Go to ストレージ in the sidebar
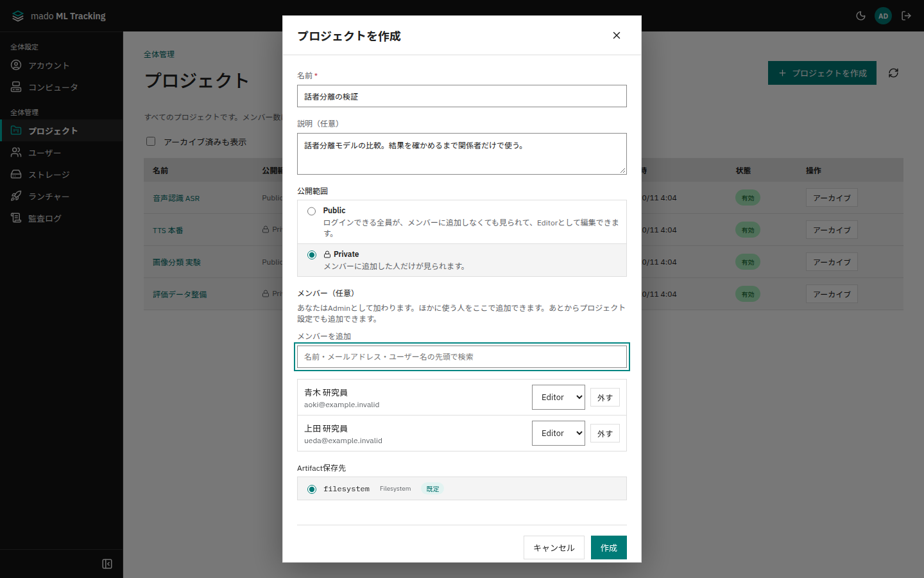The image size is (924, 578). [x=62, y=175]
